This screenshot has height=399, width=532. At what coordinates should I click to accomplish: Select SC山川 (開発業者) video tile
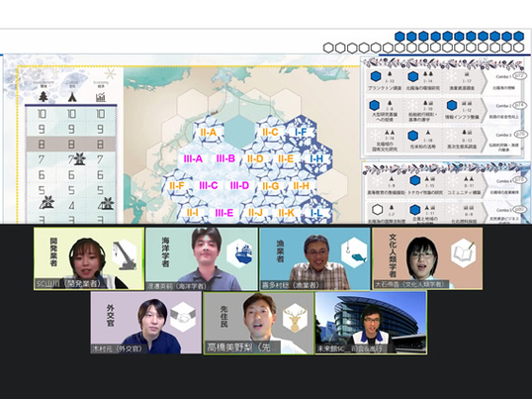[89, 258]
